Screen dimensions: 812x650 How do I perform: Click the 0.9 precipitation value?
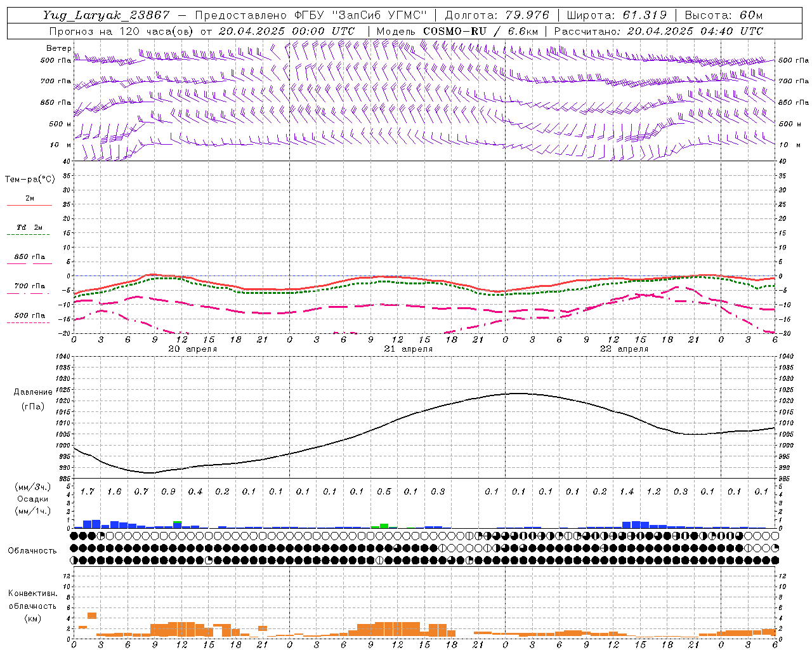pos(168,492)
